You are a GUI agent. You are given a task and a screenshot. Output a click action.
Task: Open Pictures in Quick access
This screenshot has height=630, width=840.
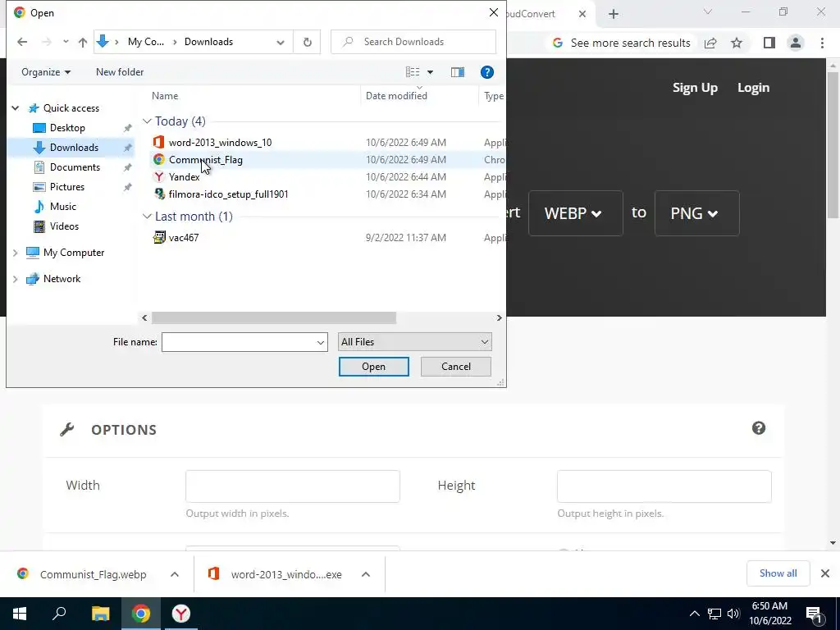click(x=67, y=187)
